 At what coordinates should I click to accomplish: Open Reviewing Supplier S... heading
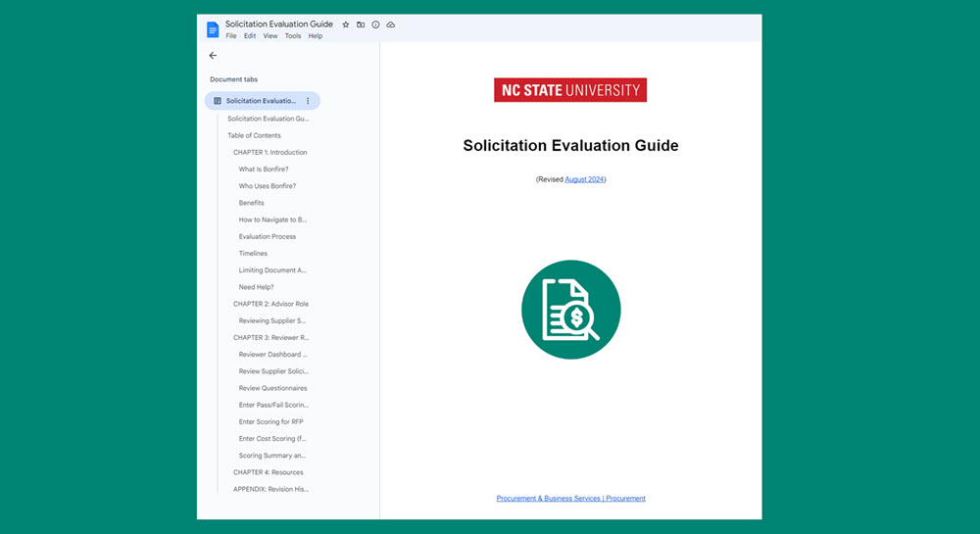pos(271,321)
